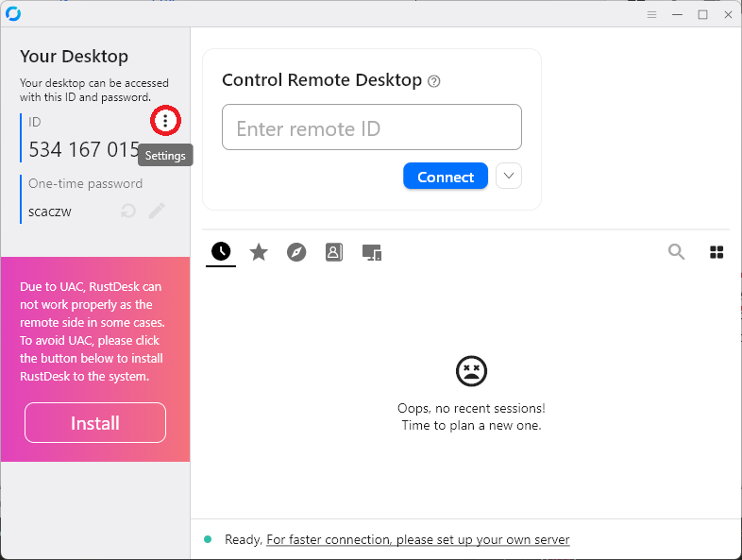Viewport: 742px width, 560px height.
Task: Select the ID number 534 167 015
Action: point(84,149)
